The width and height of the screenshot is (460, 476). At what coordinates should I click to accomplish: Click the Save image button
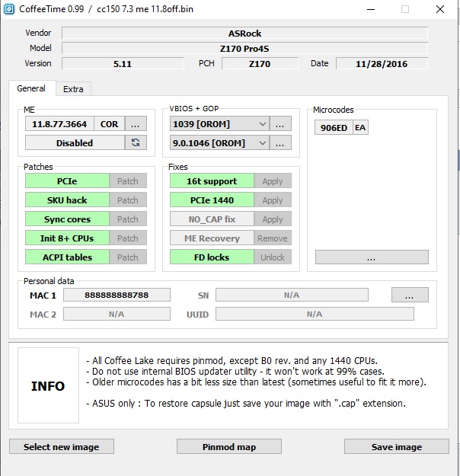[397, 446]
